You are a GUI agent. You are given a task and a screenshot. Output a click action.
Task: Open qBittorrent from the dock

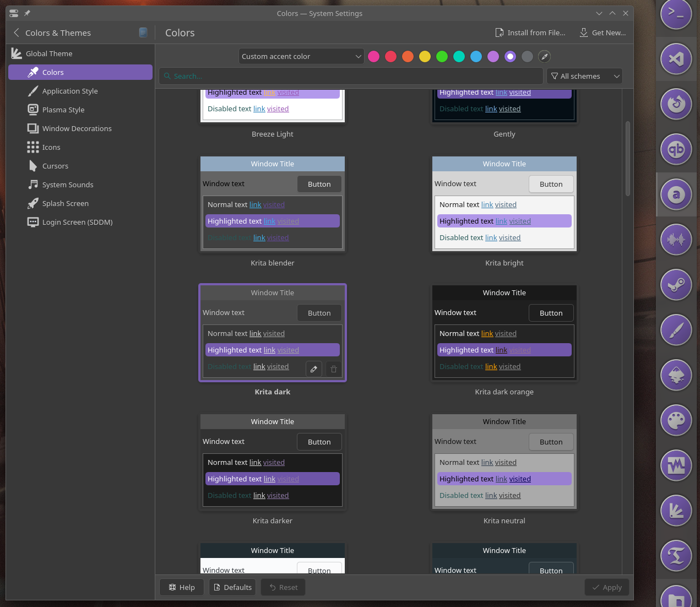pos(676,149)
